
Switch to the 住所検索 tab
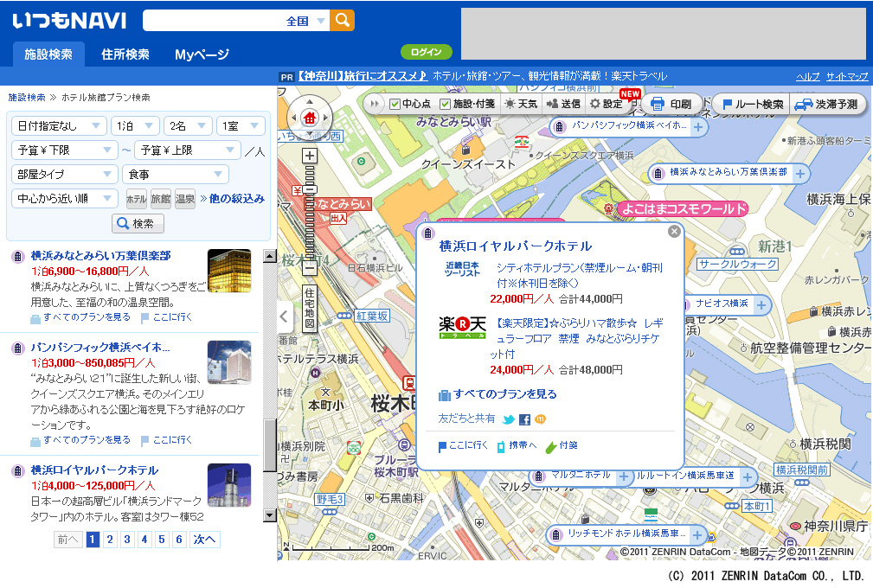[x=125, y=54]
